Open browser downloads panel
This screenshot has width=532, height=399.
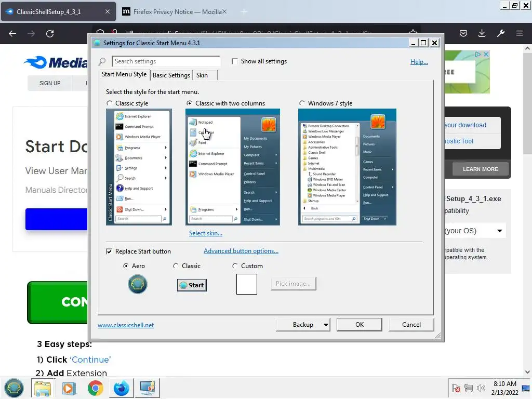point(482,33)
